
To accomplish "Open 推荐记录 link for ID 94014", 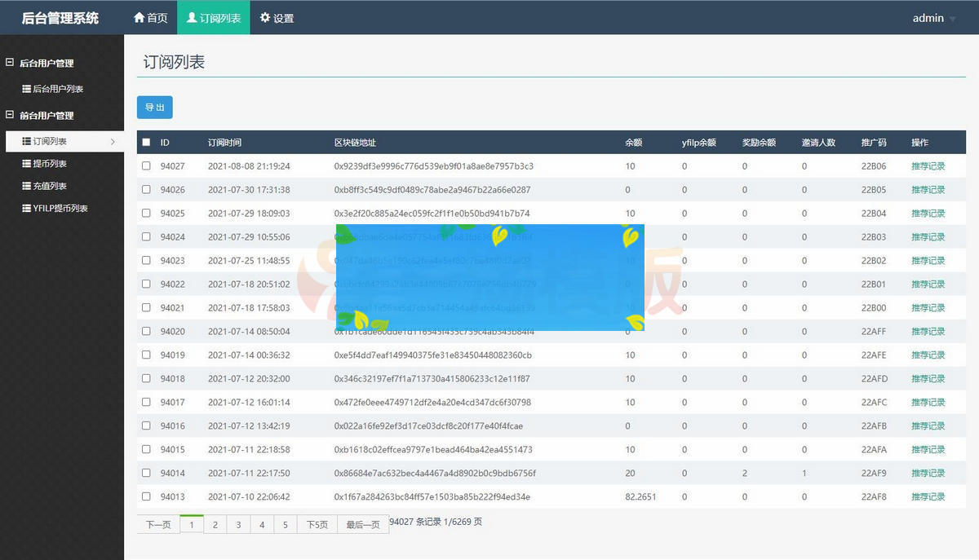I will coord(928,473).
